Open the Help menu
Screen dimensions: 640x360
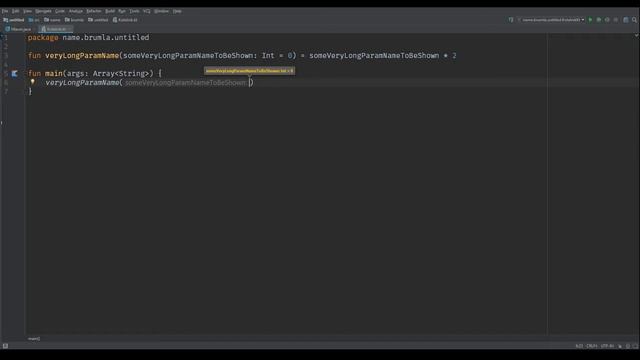pos(177,11)
